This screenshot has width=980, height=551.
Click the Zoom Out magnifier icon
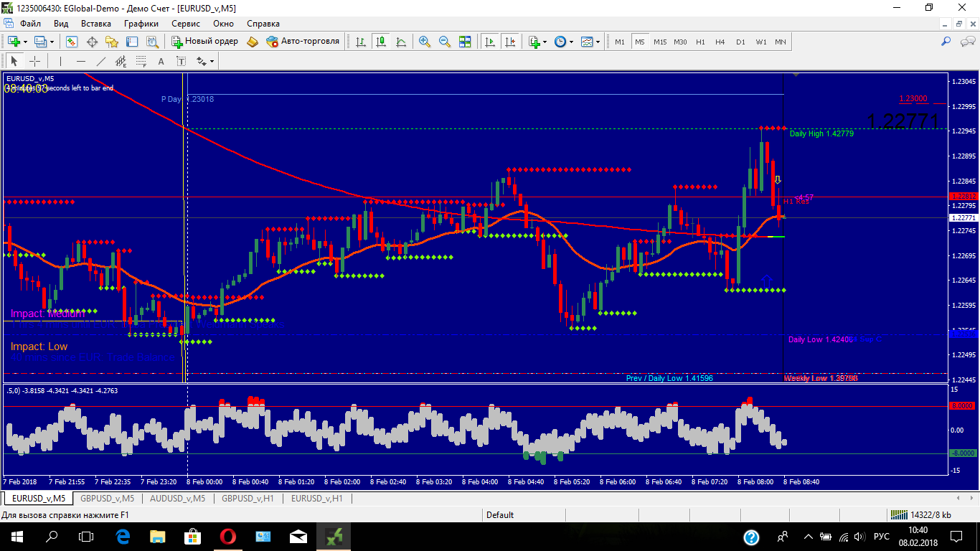(x=445, y=42)
